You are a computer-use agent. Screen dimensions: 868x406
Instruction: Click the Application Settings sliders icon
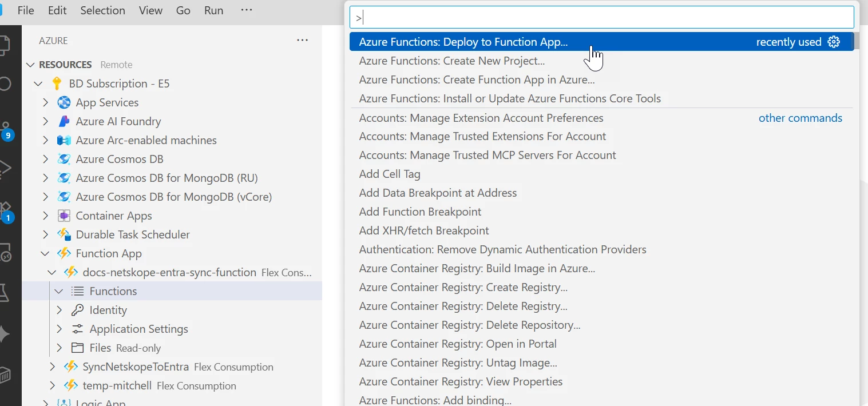coord(78,329)
